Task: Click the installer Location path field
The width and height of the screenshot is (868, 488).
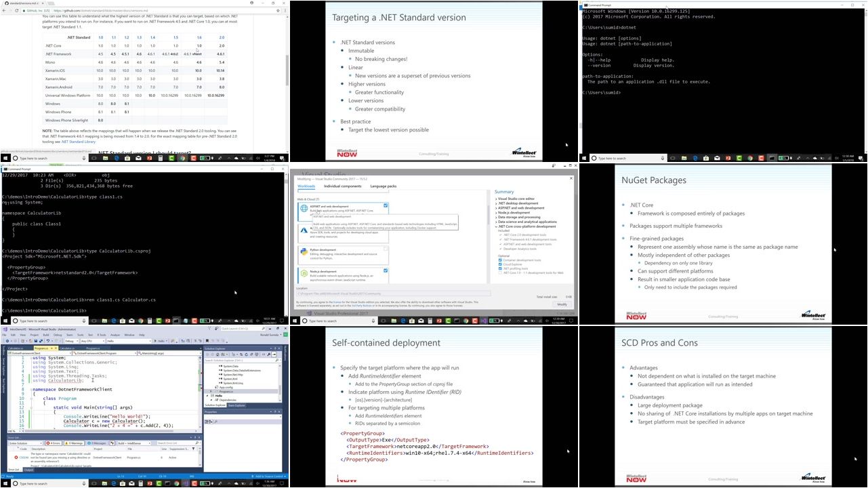Action: coord(393,293)
